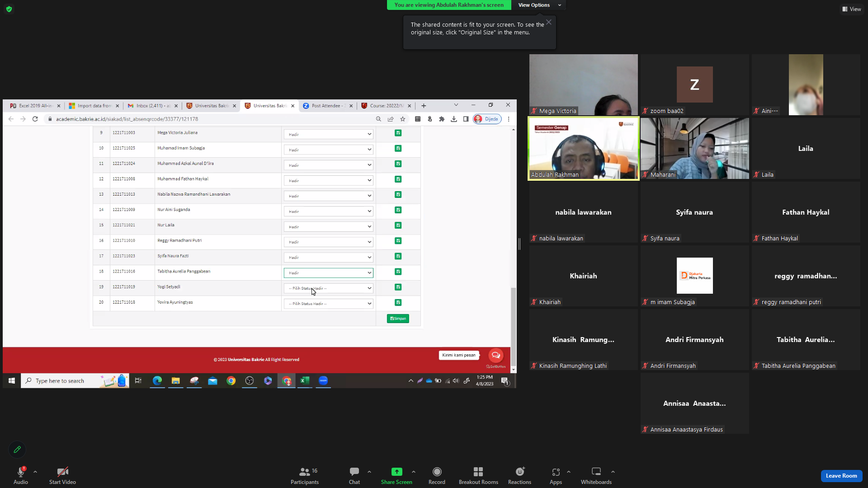The height and width of the screenshot is (488, 868).
Task: Open attendance dropdown for Mega Victoria Juliana
Action: [328, 134]
